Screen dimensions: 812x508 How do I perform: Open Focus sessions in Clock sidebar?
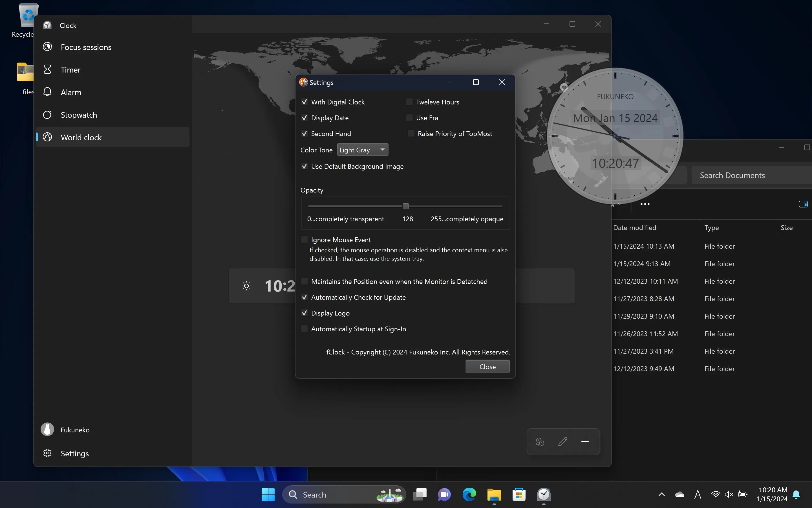113,47
